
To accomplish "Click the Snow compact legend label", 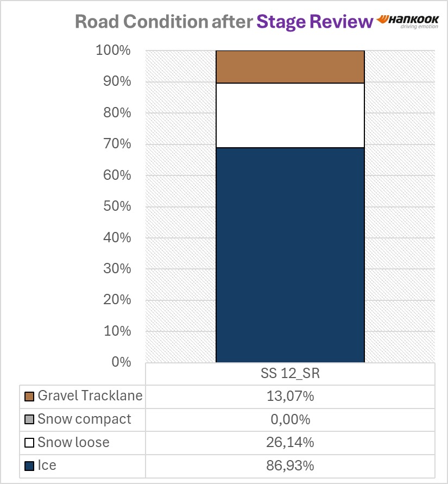I will (x=84, y=419).
